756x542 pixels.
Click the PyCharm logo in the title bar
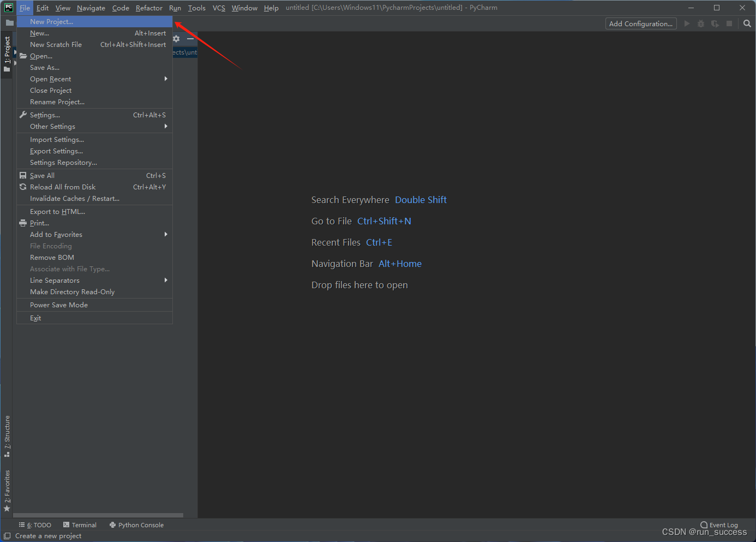click(x=8, y=7)
